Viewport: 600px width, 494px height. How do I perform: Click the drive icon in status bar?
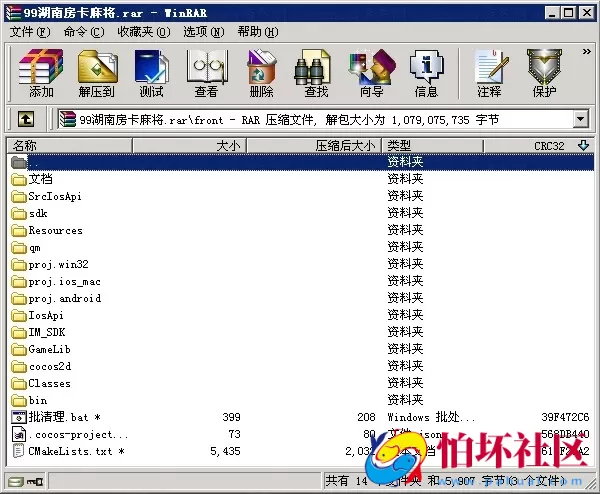click(x=16, y=482)
